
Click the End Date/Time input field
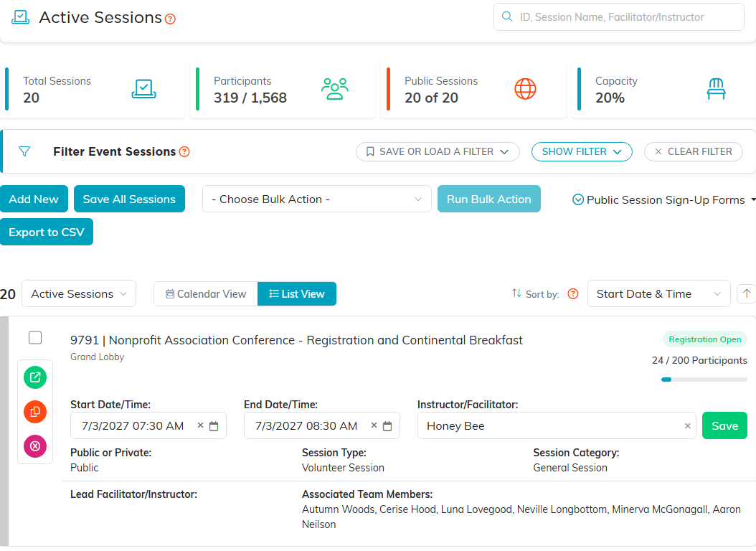pyautogui.click(x=322, y=425)
